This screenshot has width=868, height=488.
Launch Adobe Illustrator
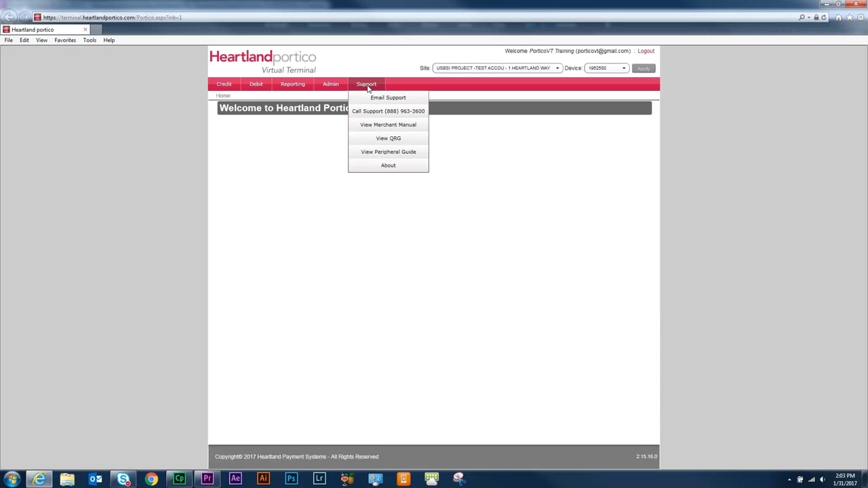pos(263,479)
